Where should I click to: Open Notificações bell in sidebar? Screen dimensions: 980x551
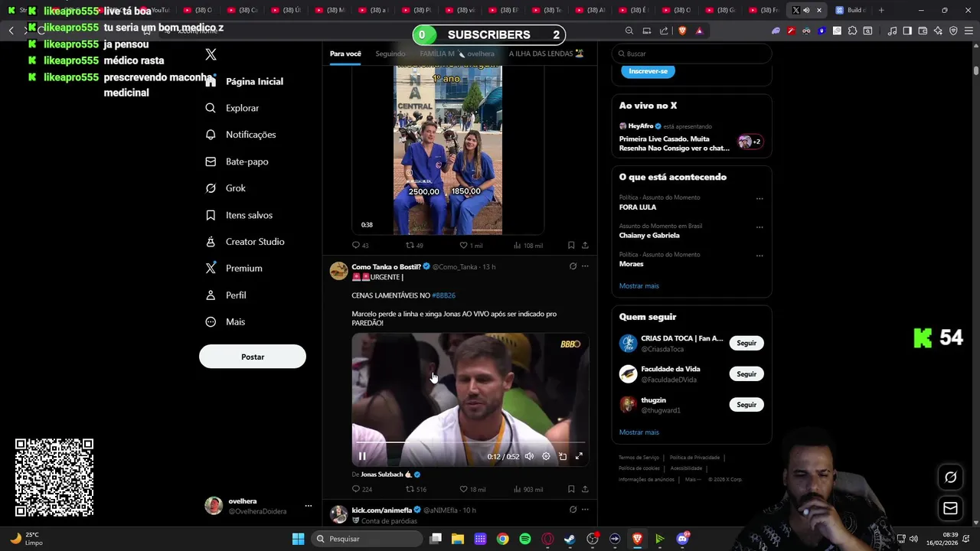click(240, 135)
